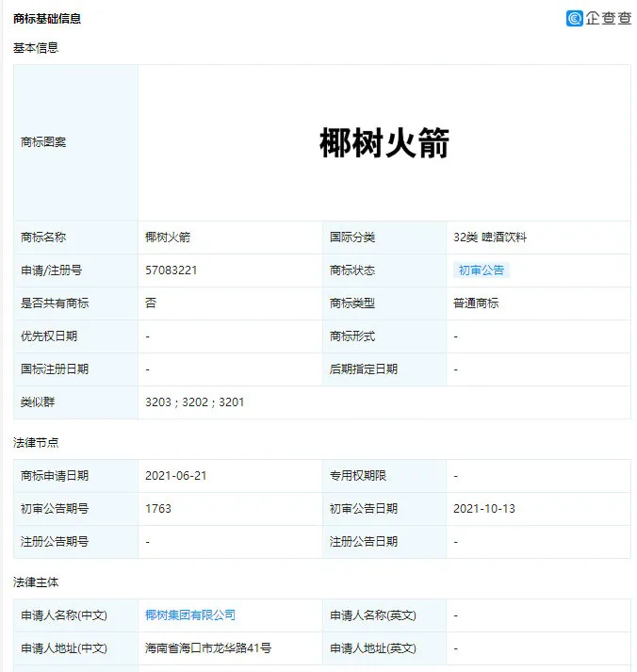Click the 32类 啤酒饮料 classification value

click(x=490, y=238)
